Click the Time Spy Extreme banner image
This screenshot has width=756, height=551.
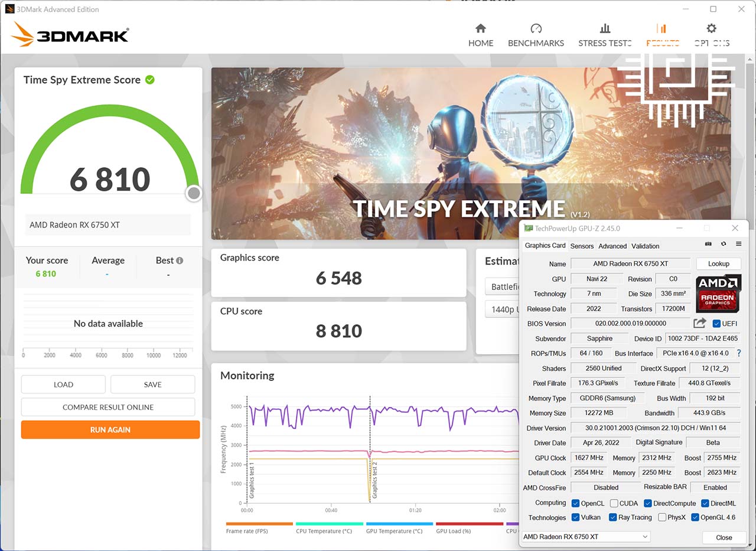(471, 154)
